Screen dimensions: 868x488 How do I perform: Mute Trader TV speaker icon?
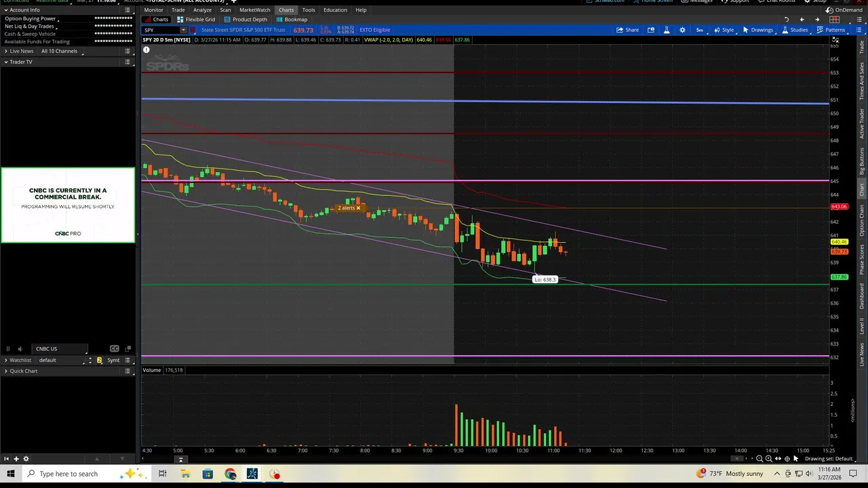click(x=20, y=348)
